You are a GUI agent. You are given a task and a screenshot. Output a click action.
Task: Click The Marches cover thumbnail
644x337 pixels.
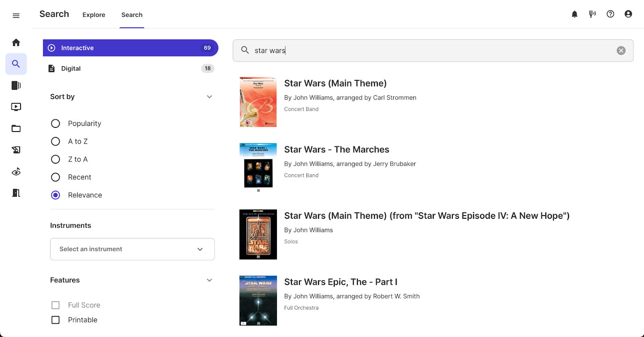pos(258,168)
